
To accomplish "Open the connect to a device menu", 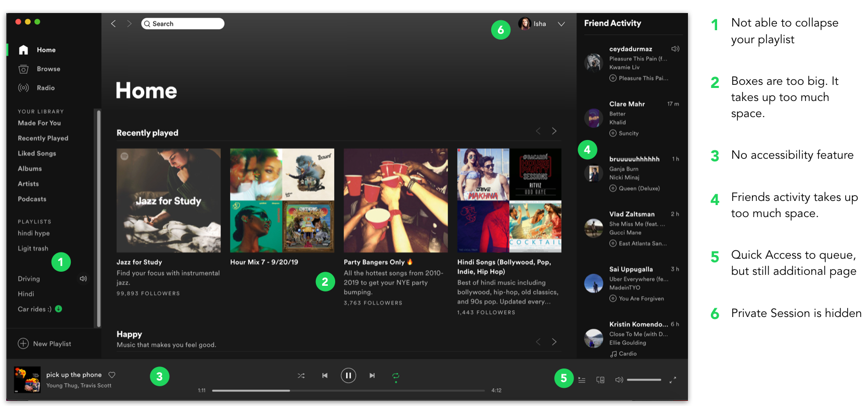I will (600, 380).
